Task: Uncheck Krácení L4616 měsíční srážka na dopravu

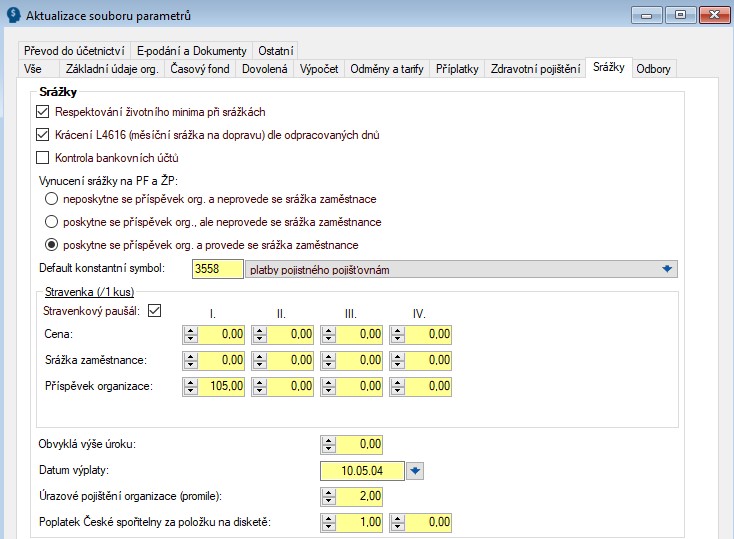Action: (x=43, y=134)
